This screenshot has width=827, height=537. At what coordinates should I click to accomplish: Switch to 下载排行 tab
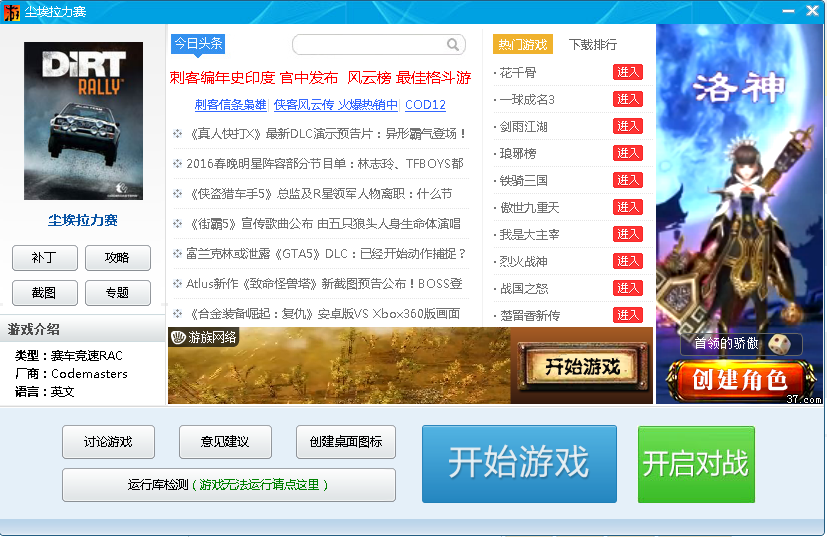pyautogui.click(x=592, y=45)
